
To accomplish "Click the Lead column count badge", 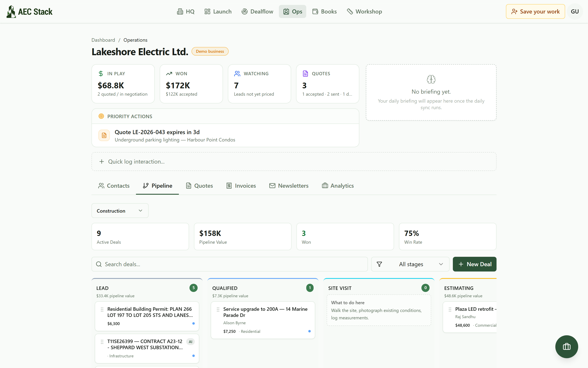I will click(x=193, y=288).
